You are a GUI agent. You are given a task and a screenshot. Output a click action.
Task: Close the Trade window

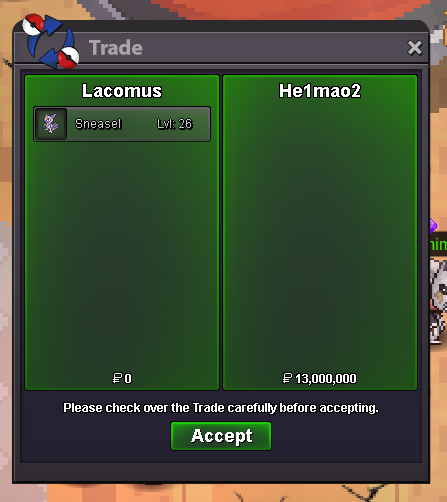(x=415, y=48)
